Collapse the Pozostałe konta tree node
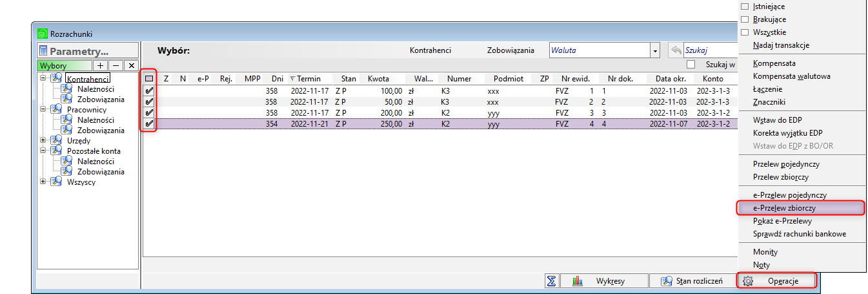Screen dimensions: 868x294 click(x=43, y=151)
